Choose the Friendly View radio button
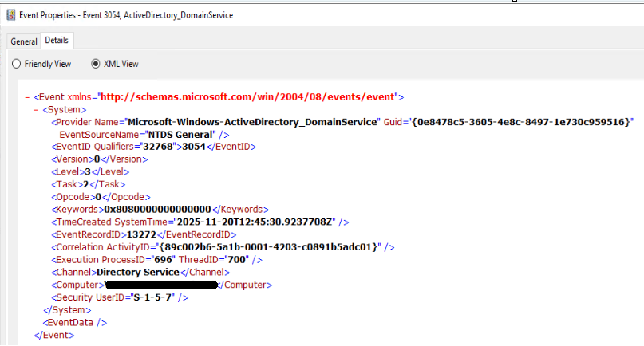644x346 pixels. [x=17, y=64]
